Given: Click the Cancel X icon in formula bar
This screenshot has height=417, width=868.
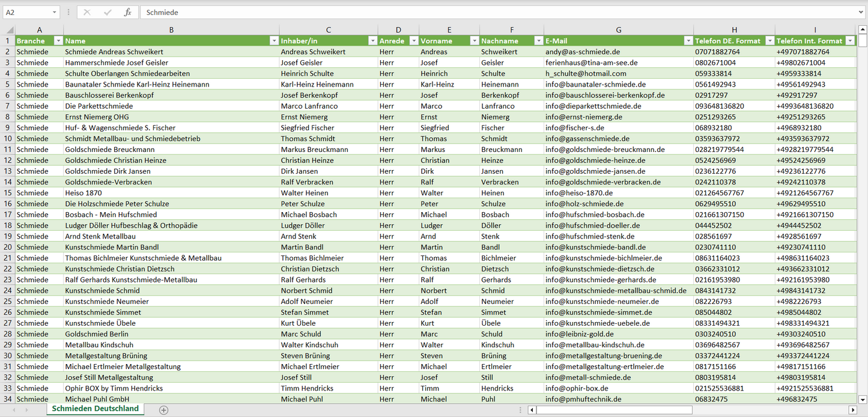Looking at the screenshot, I should click(87, 12).
